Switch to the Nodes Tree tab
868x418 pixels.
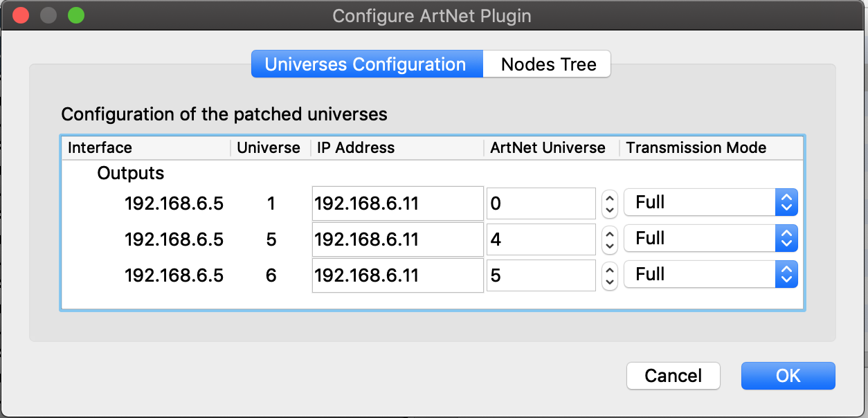[548, 64]
